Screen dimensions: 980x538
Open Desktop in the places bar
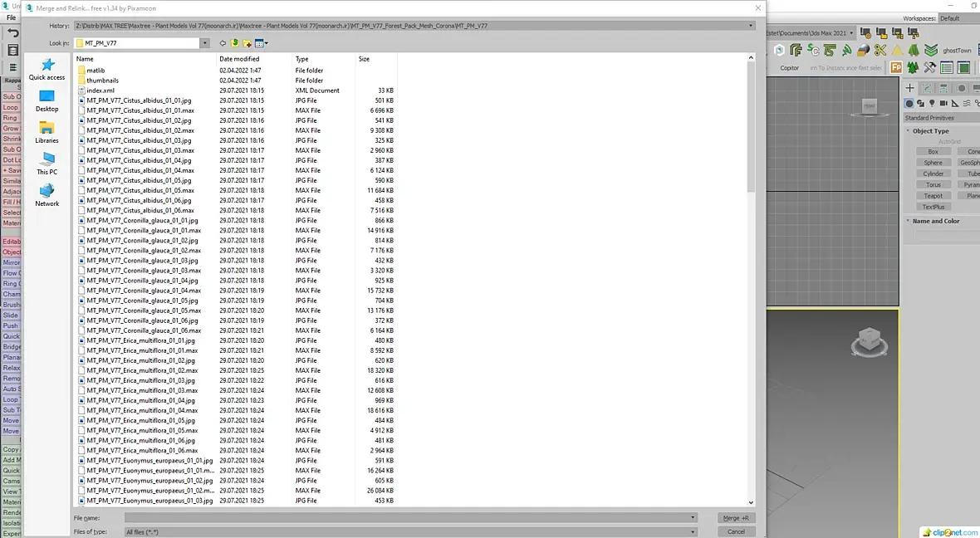47,101
